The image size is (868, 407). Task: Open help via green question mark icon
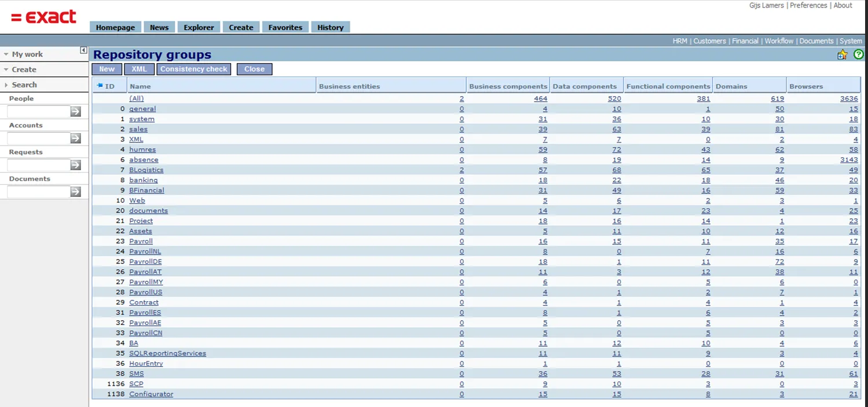(858, 54)
